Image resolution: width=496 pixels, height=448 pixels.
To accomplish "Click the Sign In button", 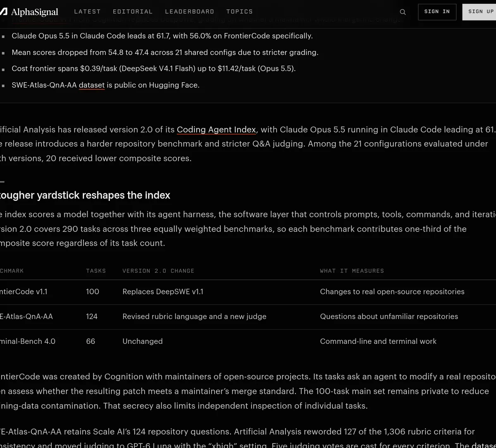I will (437, 12).
